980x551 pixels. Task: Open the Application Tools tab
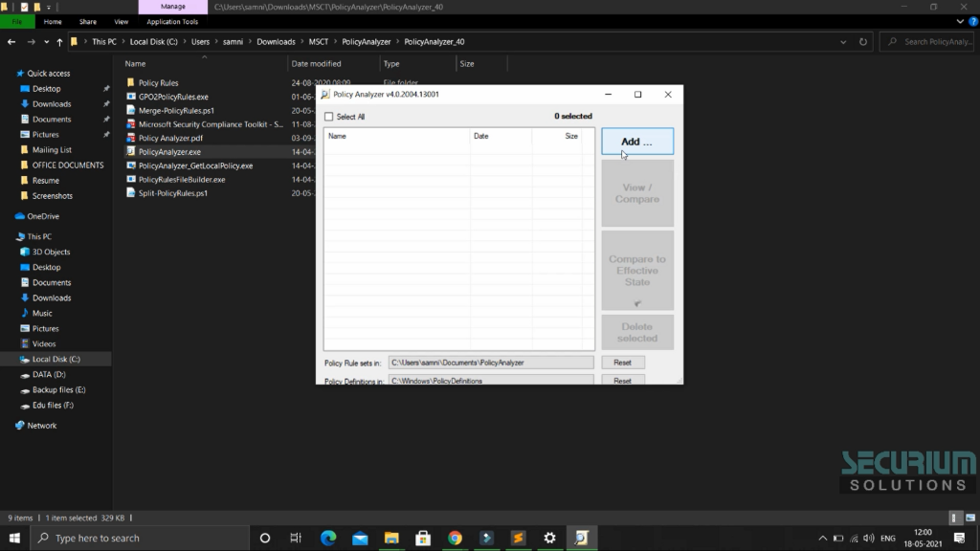point(172,21)
